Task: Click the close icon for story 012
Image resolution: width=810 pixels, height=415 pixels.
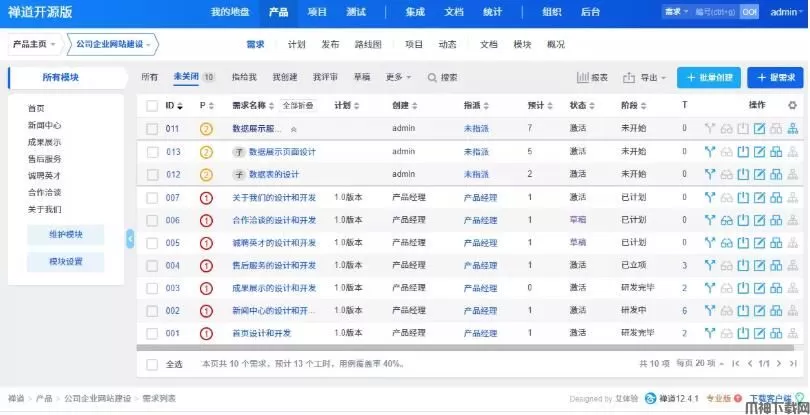Action: click(x=743, y=175)
